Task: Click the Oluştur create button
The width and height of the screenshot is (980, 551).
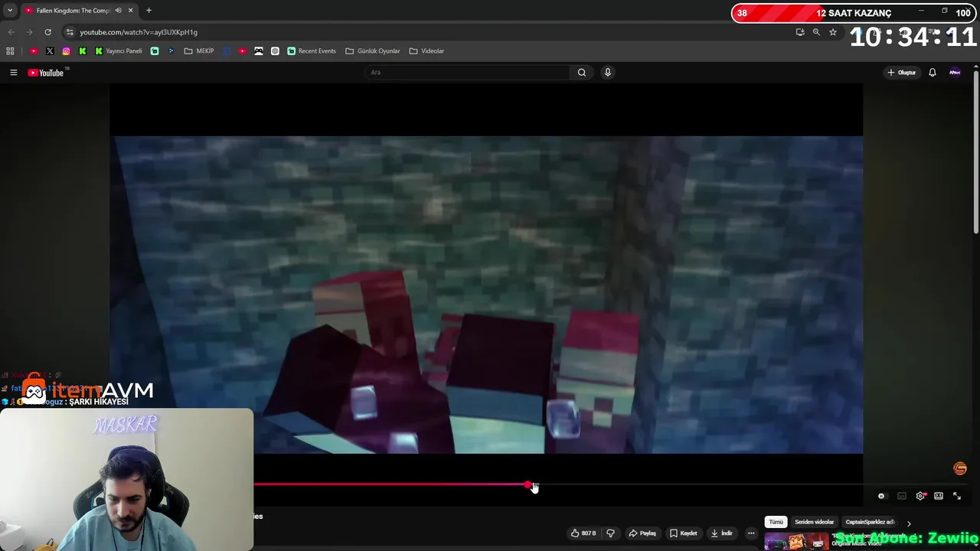Action: [x=902, y=73]
